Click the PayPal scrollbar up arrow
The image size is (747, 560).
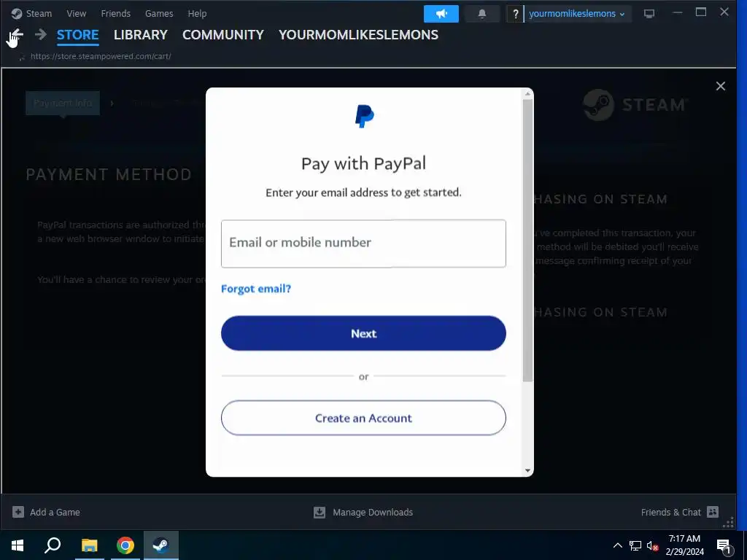(x=527, y=94)
